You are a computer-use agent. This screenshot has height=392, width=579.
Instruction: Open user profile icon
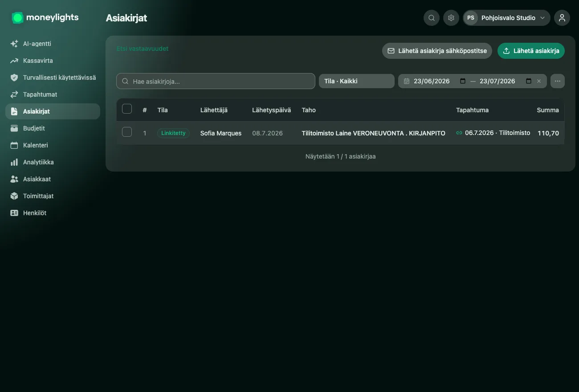pos(562,18)
